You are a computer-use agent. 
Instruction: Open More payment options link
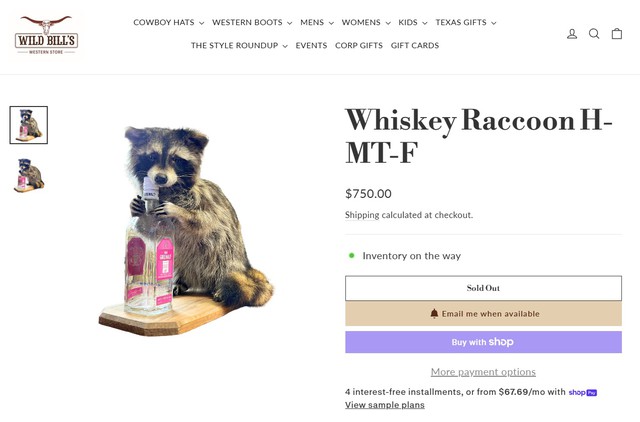click(x=483, y=372)
